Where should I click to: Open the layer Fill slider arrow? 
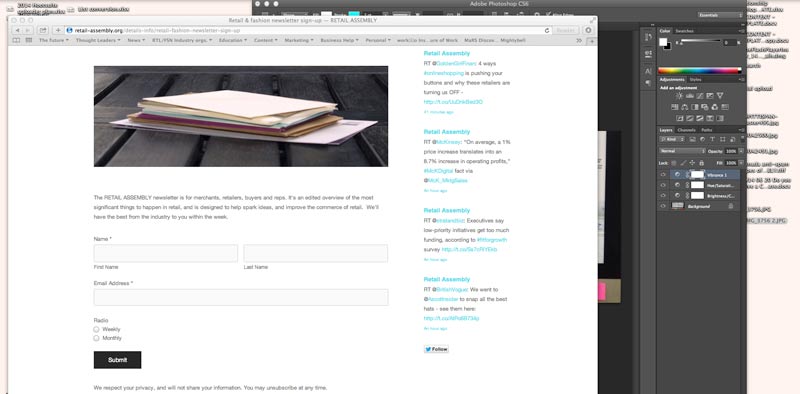coord(741,163)
